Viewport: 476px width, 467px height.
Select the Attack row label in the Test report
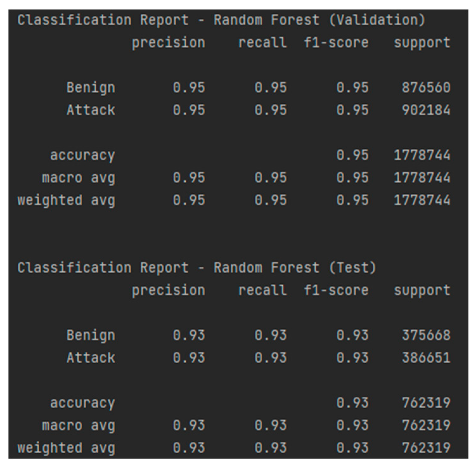(x=91, y=358)
